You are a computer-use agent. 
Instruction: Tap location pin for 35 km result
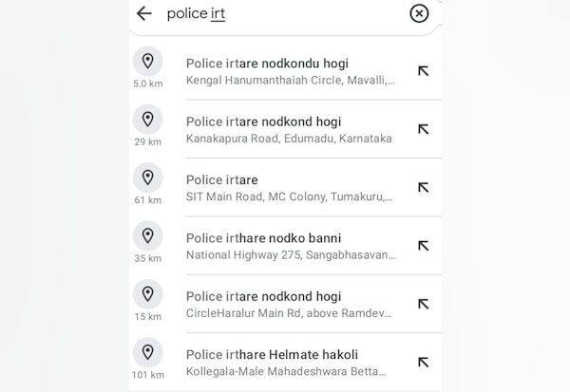(147, 235)
